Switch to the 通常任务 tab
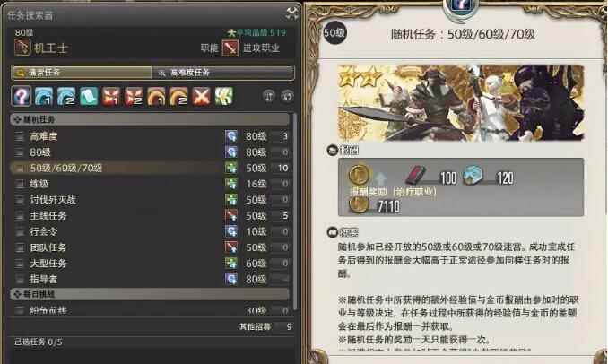608x364 pixels. [82, 72]
